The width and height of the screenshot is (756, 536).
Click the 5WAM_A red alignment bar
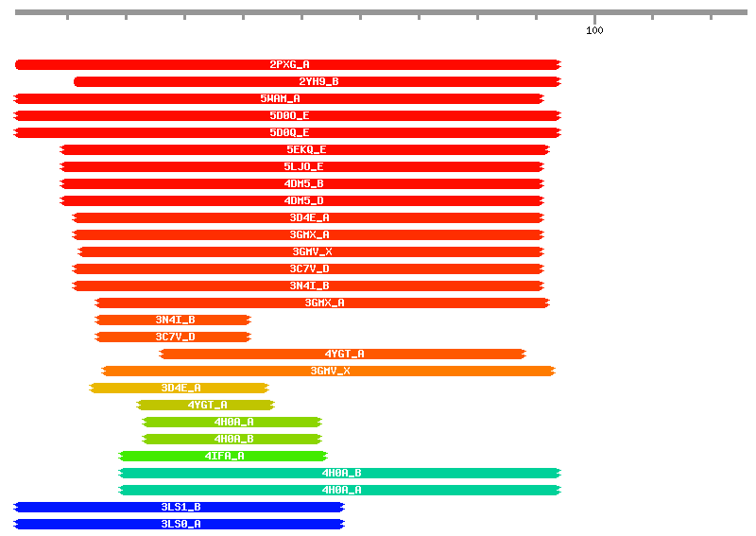click(x=279, y=99)
